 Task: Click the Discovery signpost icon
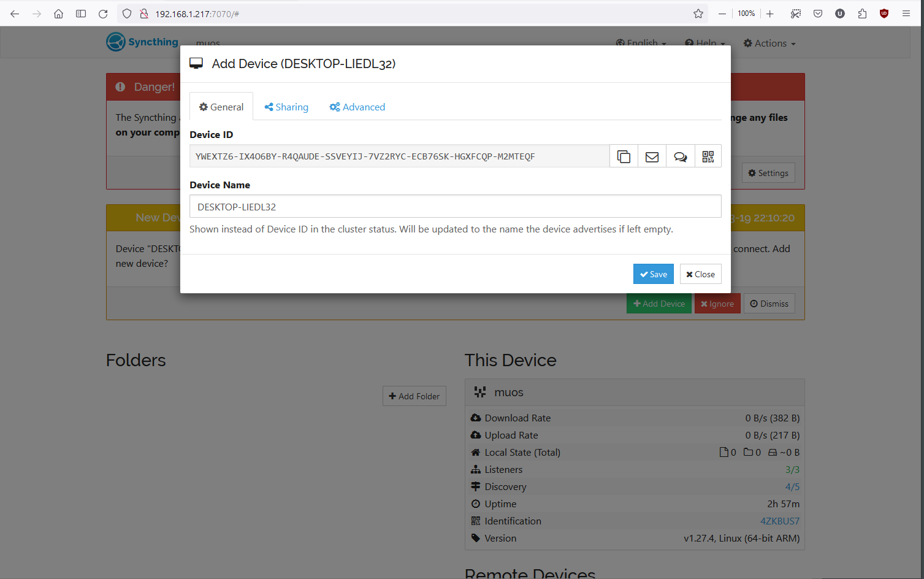point(476,486)
